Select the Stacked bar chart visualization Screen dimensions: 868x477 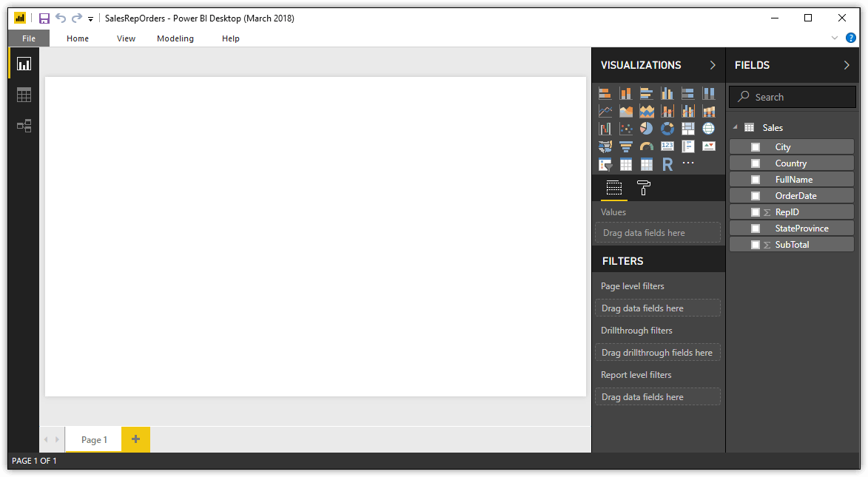tap(605, 93)
